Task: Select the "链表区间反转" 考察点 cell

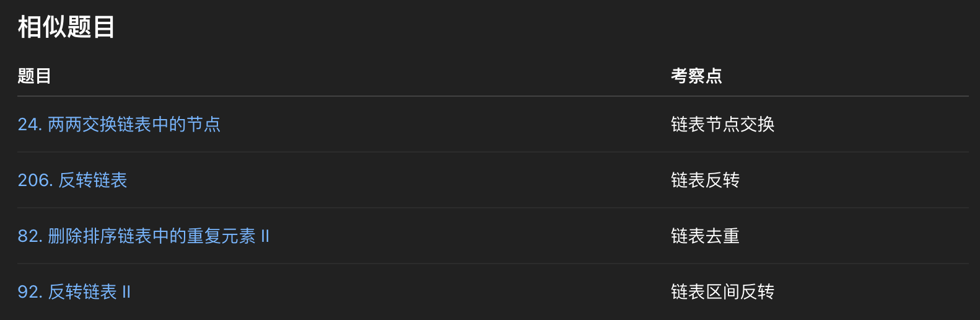Action: coord(722,292)
